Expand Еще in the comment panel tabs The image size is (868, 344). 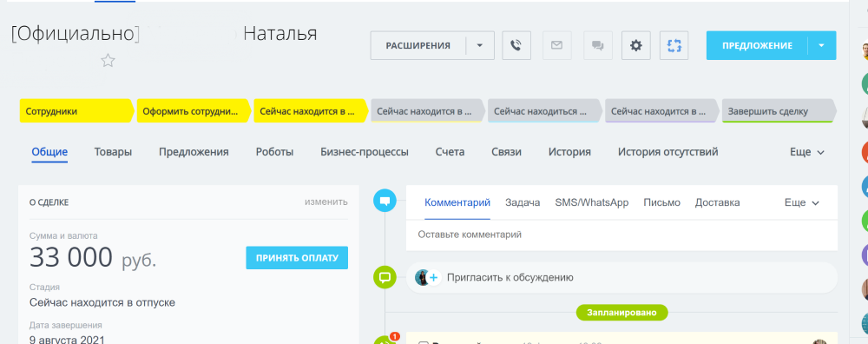[x=801, y=202]
